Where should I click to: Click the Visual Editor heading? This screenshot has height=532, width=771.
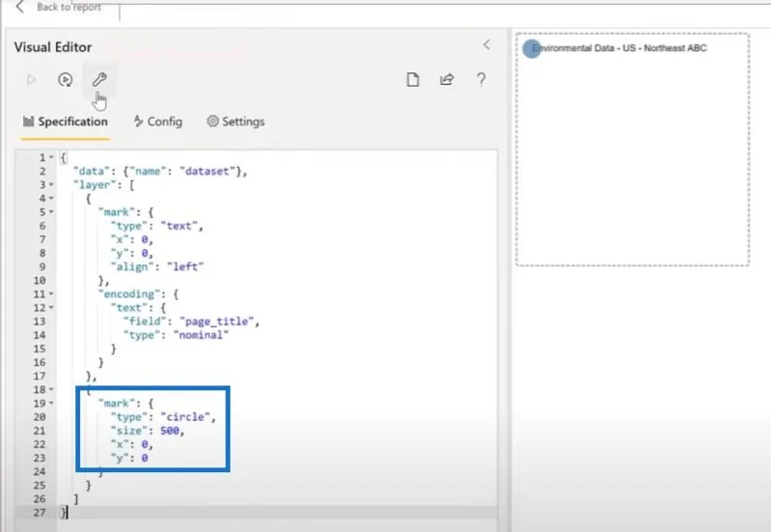click(53, 47)
